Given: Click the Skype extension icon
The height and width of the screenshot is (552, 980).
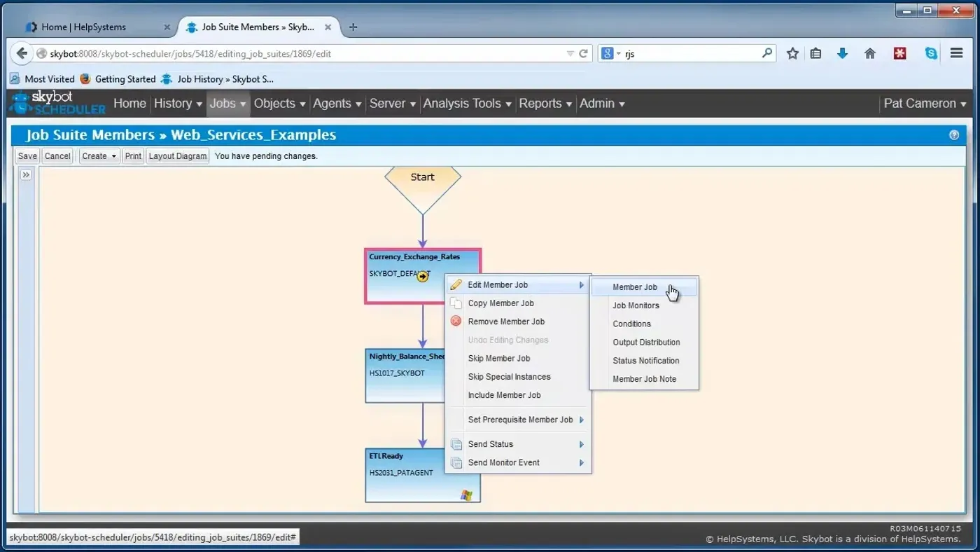Looking at the screenshot, I should 931,53.
